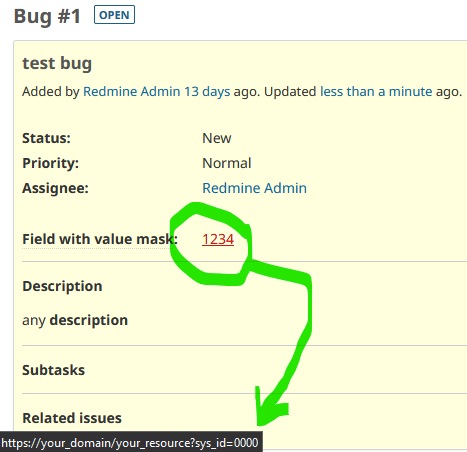Open the 1234 custom field link
This screenshot has width=467, height=452.
pos(218,239)
